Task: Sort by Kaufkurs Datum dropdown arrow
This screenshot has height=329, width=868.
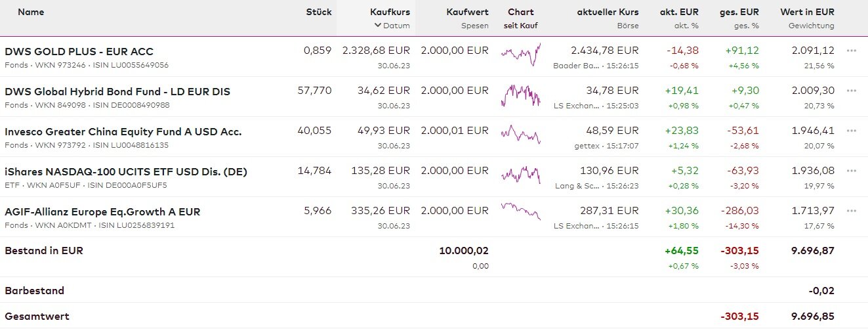Action: (378, 26)
